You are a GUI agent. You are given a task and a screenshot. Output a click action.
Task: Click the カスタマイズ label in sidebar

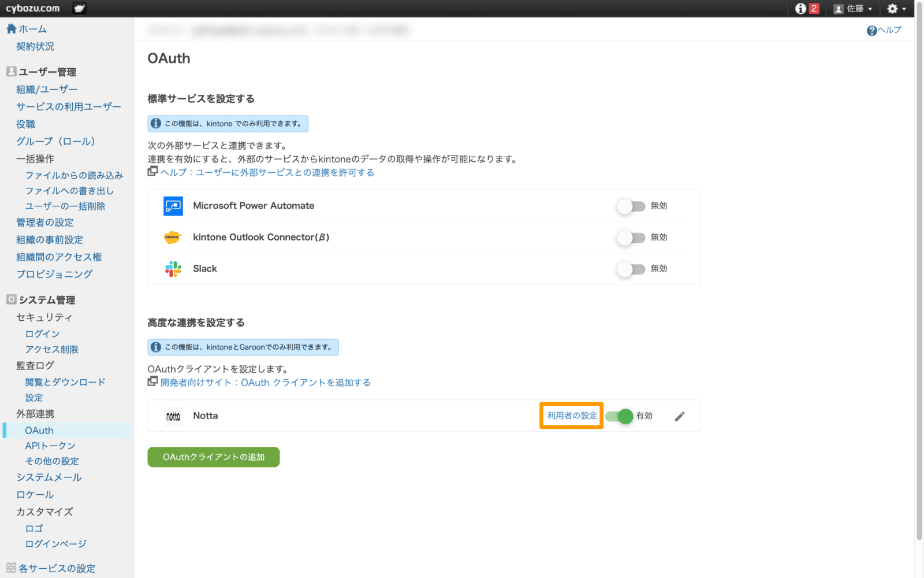44,512
